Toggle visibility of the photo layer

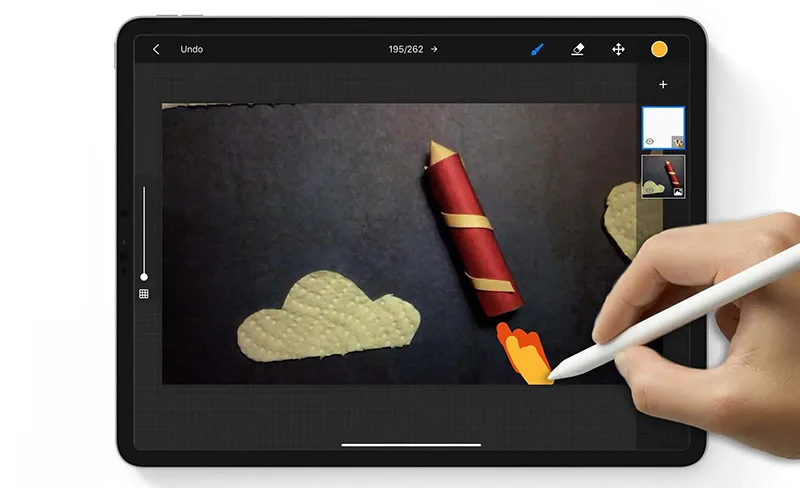click(x=649, y=190)
